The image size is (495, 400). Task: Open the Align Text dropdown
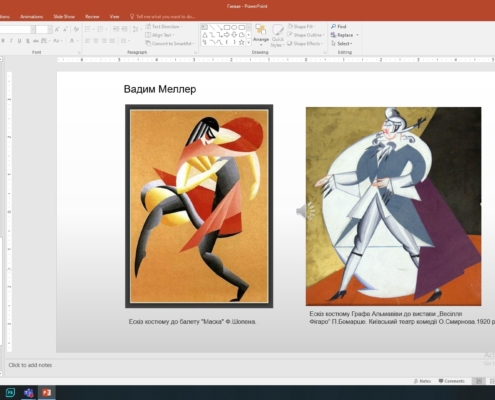(159, 35)
